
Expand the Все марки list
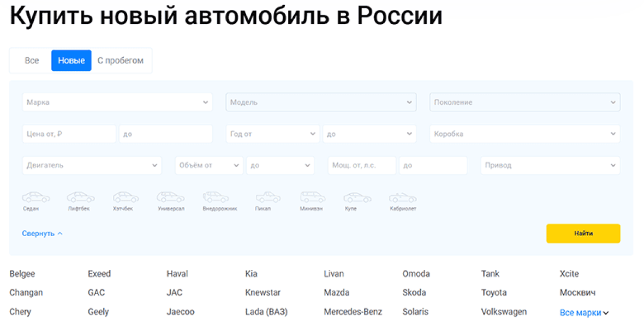tap(584, 312)
